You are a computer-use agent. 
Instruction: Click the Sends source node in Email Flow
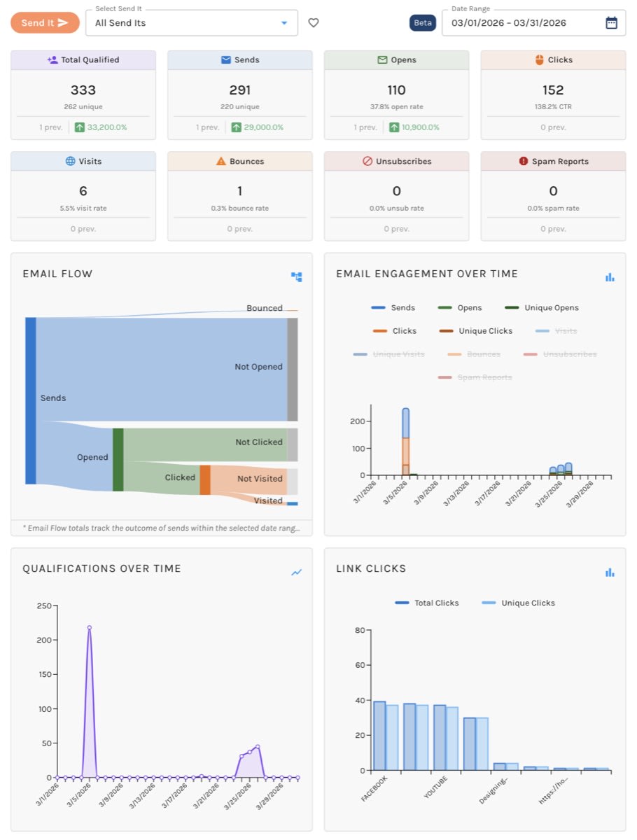(x=30, y=401)
